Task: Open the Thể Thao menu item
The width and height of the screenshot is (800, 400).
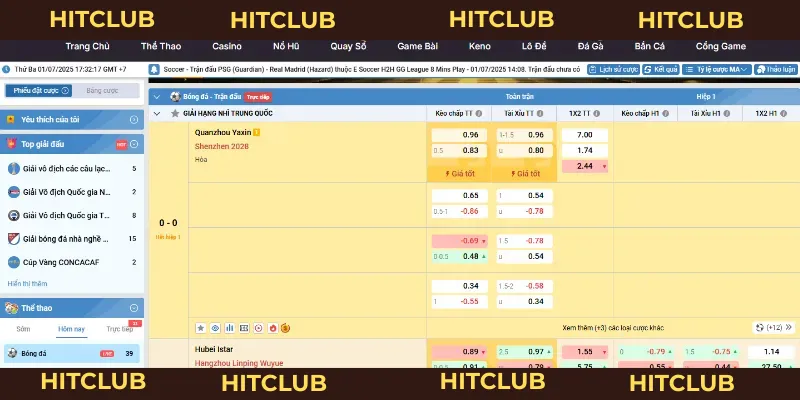Action: click(161, 46)
